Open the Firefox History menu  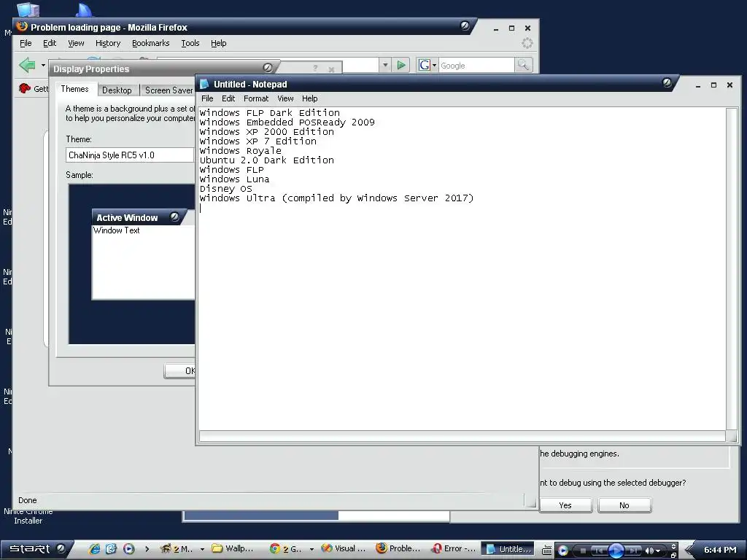pos(108,43)
